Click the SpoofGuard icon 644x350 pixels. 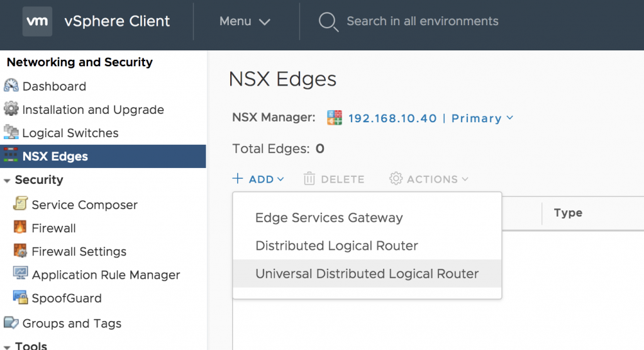click(x=20, y=297)
